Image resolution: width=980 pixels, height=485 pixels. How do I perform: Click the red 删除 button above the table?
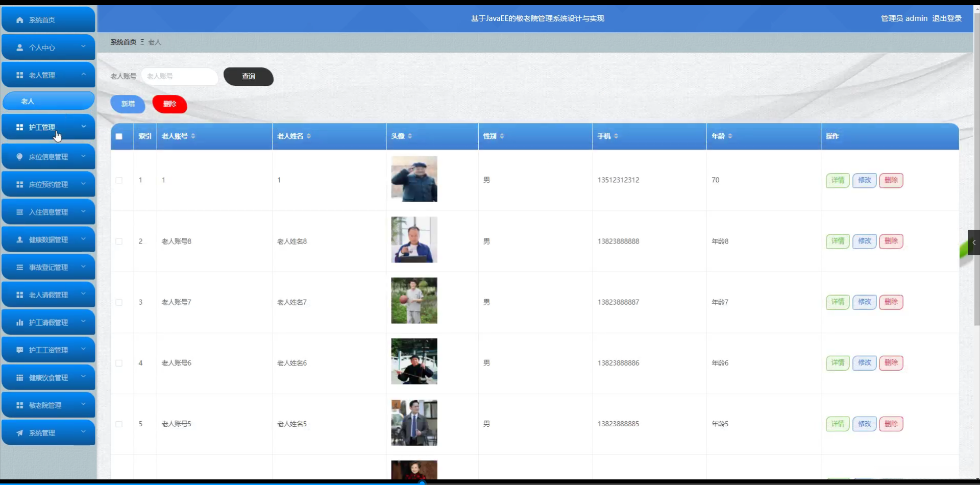tap(170, 104)
